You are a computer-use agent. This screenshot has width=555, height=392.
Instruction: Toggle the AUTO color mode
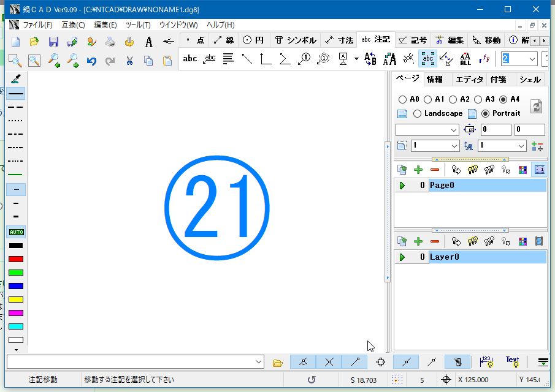tap(17, 232)
